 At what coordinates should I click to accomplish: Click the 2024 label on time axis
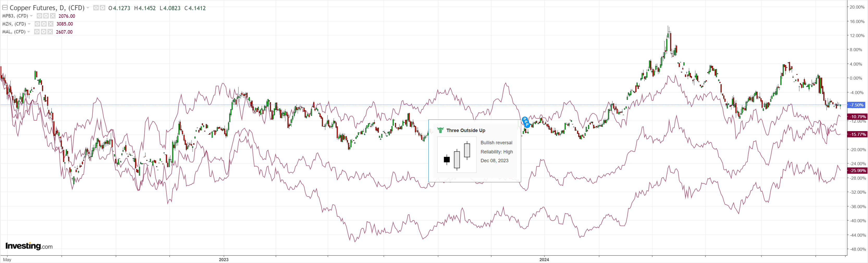pyautogui.click(x=544, y=260)
